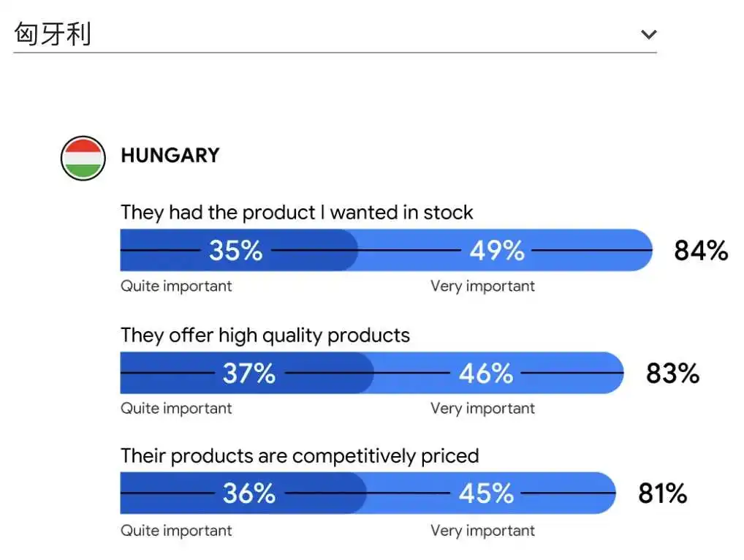Select the HUNGARY heading text
744x560 pixels.
click(170, 155)
